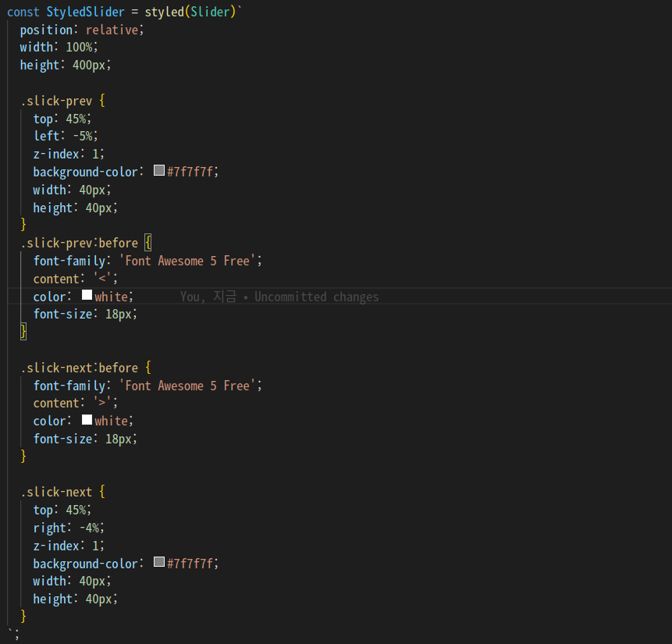This screenshot has width=672, height=644.
Task: Click the '.slick-prev {' selector line
Action: pyautogui.click(x=63, y=101)
